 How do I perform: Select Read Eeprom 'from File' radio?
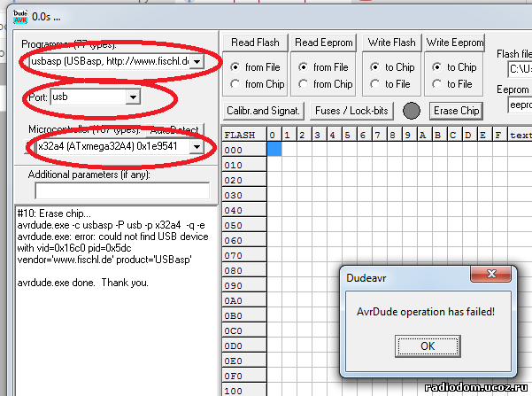(x=303, y=67)
